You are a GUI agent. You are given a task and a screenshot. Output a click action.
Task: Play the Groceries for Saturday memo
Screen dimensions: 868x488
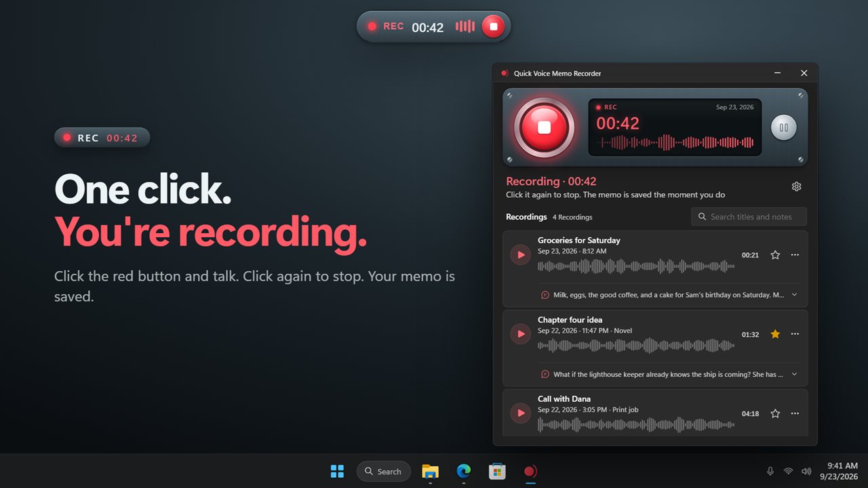520,255
